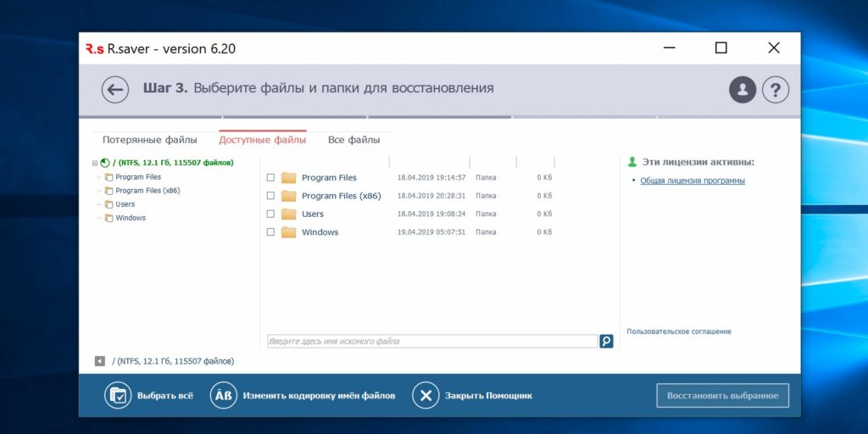Click the search magnifier icon

click(606, 341)
